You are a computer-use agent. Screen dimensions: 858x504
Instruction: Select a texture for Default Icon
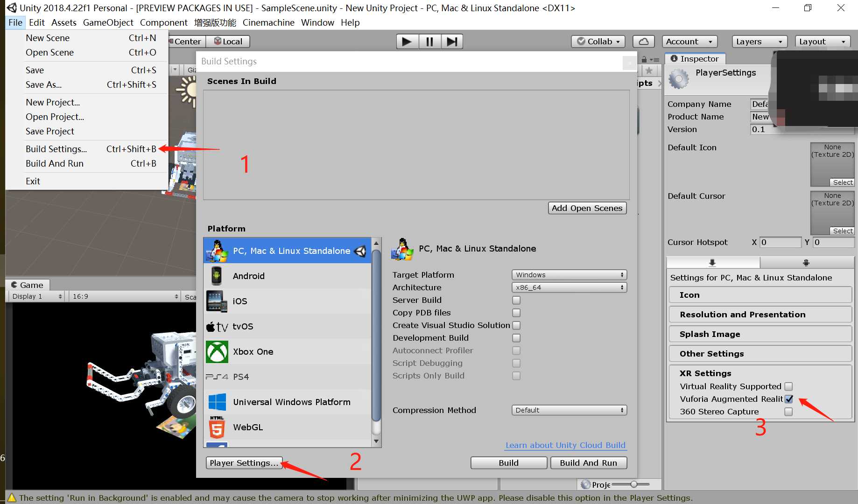842,182
